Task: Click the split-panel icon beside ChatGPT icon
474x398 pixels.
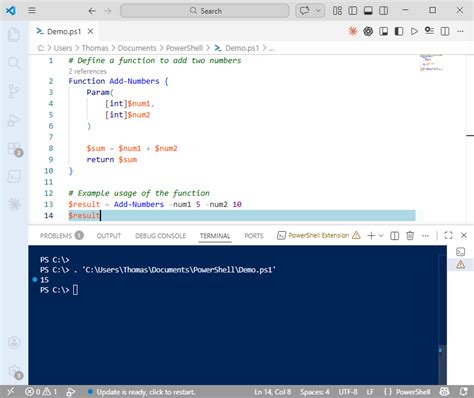Action: 383,31
